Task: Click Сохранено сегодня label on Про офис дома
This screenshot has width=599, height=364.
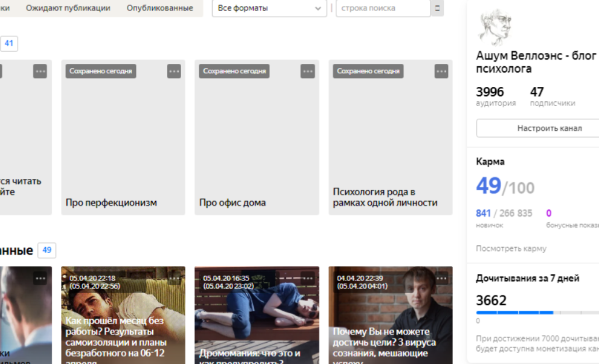Action: (234, 71)
